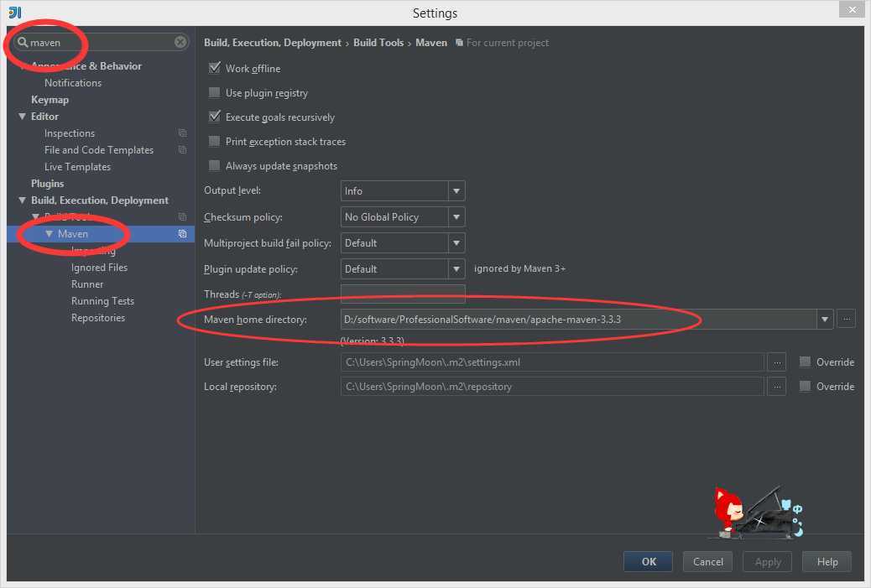
Task: Browse for User settings file
Action: pos(776,362)
